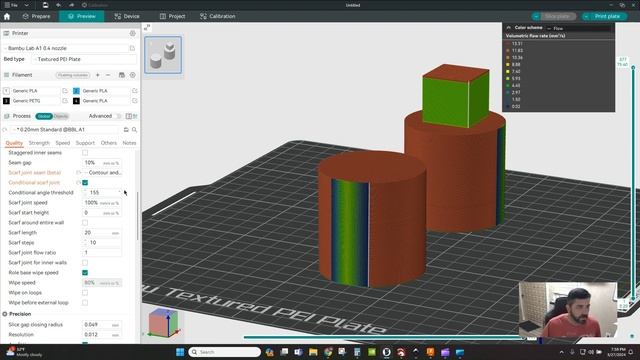This screenshot has width=640, height=360.
Task: Go to the Home screen icon
Action: 7,16
